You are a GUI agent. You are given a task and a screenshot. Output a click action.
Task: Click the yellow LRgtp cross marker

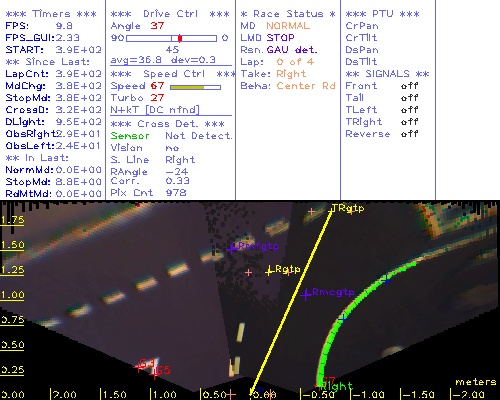pos(269,272)
